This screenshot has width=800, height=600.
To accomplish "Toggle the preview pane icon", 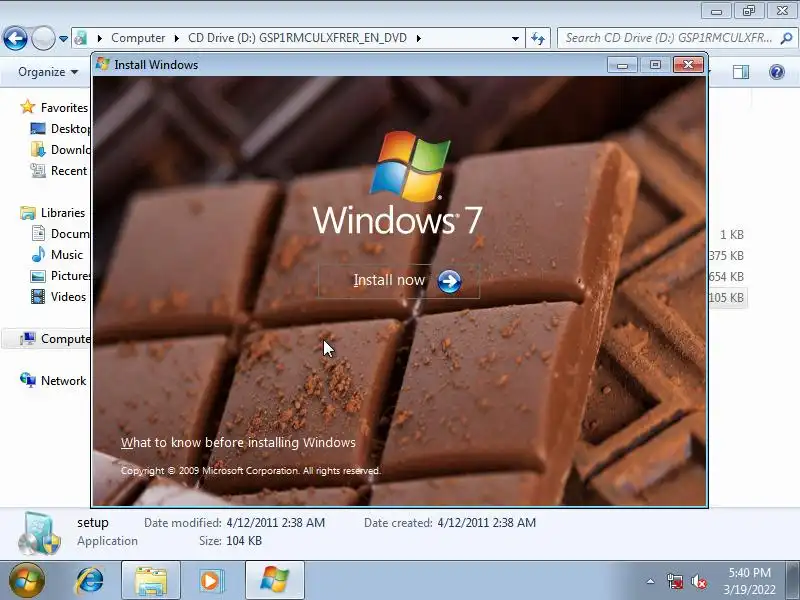I will tap(740, 72).
